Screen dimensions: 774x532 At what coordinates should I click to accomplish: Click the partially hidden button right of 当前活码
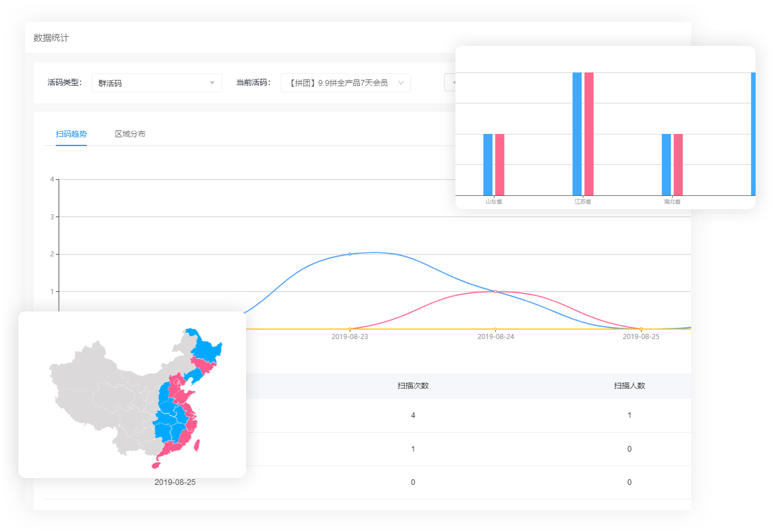450,83
